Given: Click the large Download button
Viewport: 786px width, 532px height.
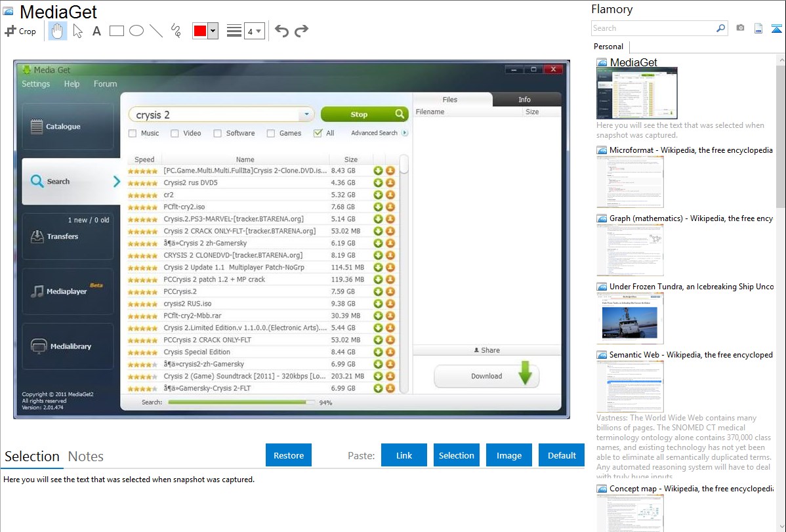Looking at the screenshot, I should tap(487, 376).
